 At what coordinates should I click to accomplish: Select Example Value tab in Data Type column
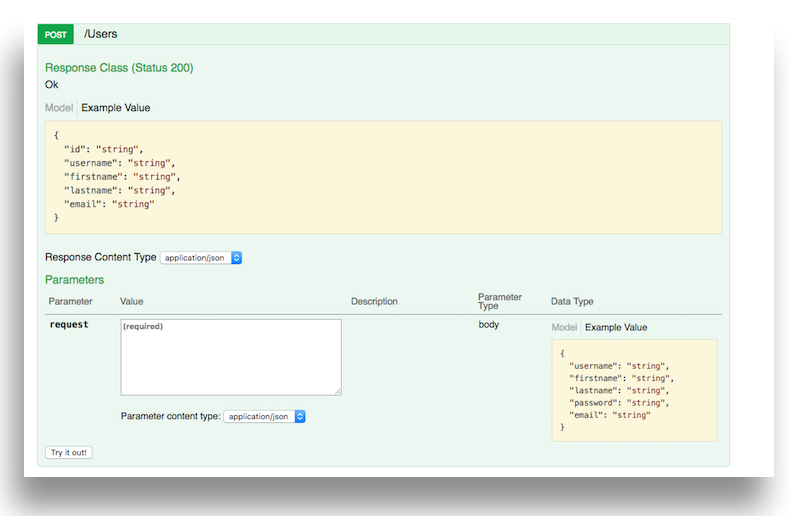(x=616, y=328)
